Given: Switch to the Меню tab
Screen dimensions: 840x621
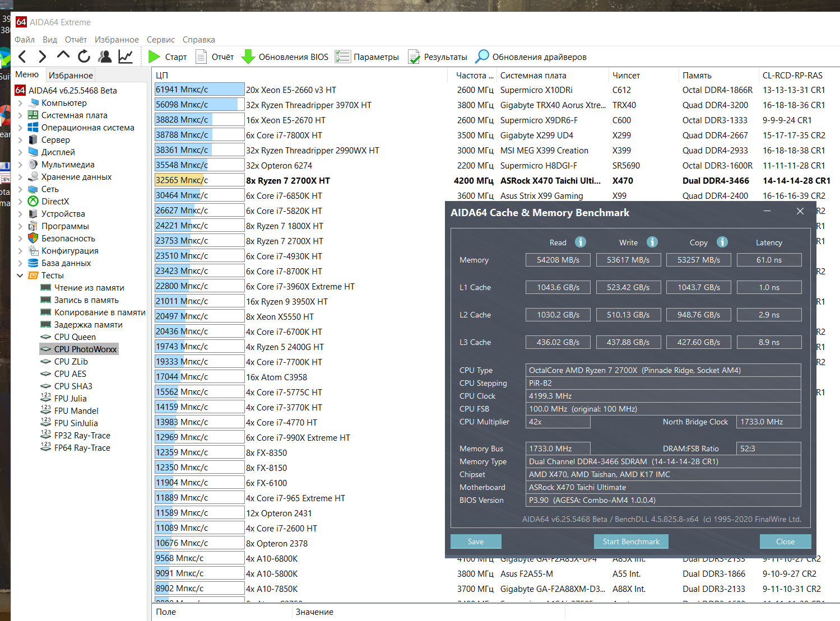Looking at the screenshot, I should click(x=27, y=74).
